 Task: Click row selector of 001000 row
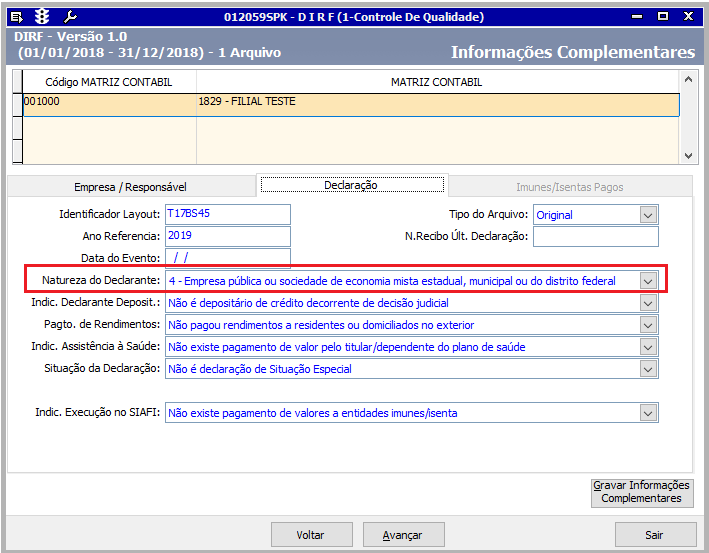point(18,105)
